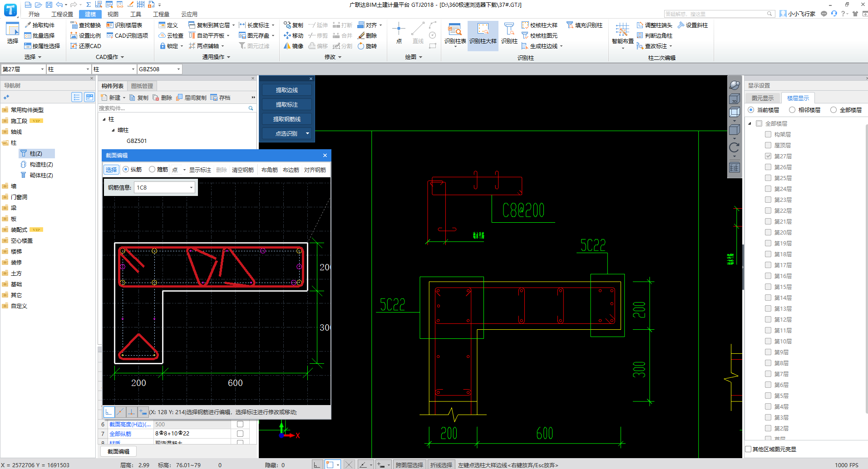
Task: Collapse the 暗柱 tree node
Action: [x=113, y=130]
